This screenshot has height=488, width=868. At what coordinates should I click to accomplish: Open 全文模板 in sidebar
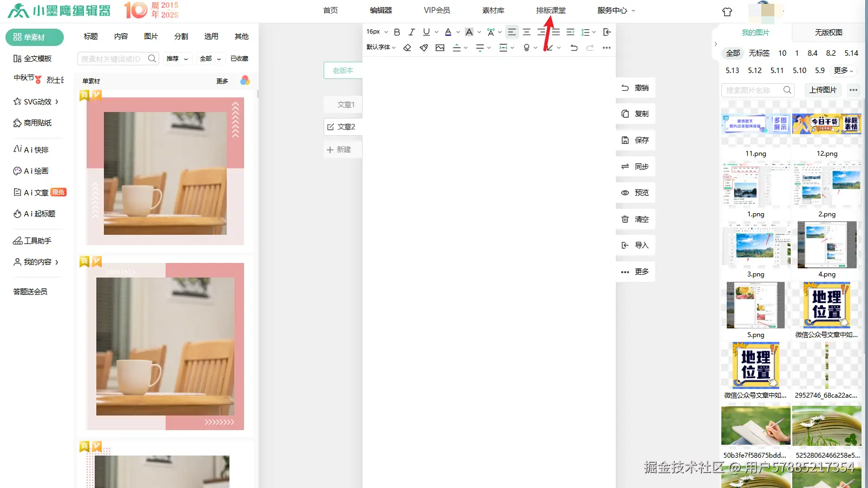(x=32, y=58)
